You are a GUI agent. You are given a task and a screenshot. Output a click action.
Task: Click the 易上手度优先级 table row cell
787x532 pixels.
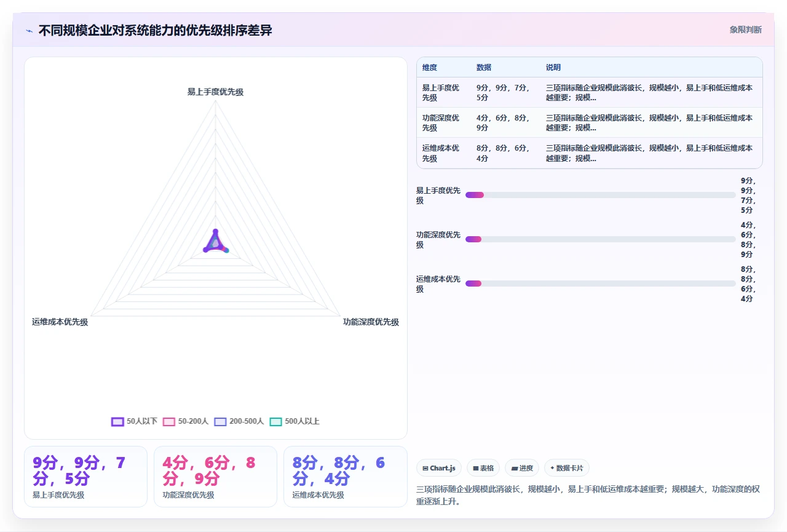(x=444, y=92)
